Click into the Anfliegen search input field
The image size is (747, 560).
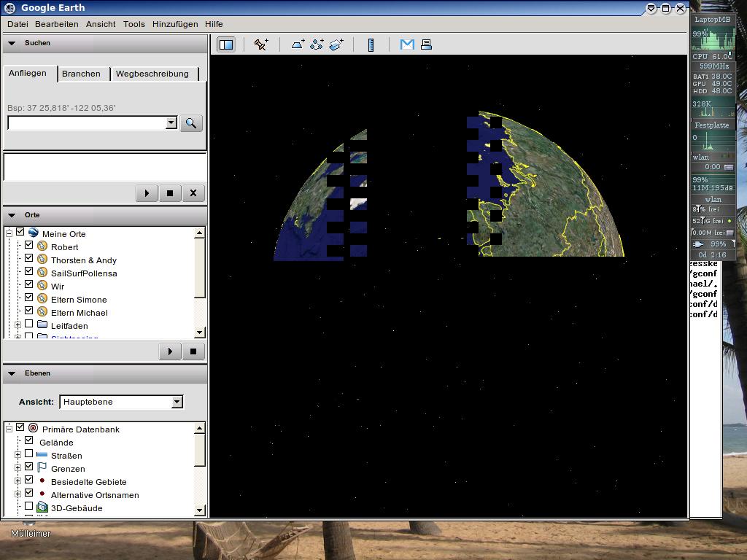[x=86, y=123]
